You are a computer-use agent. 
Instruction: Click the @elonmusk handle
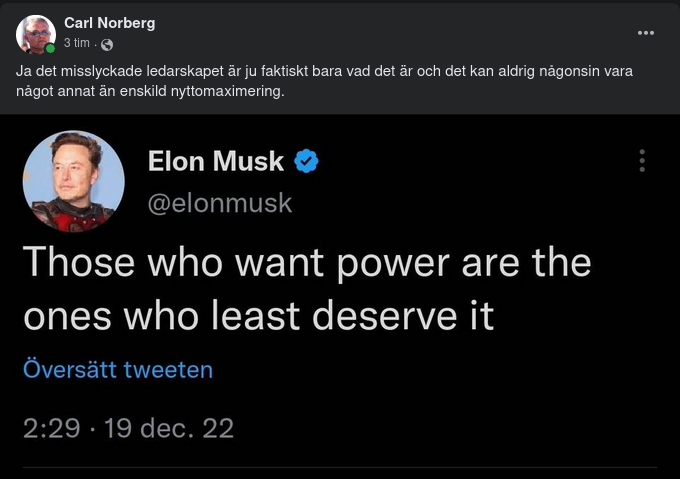tap(220, 203)
